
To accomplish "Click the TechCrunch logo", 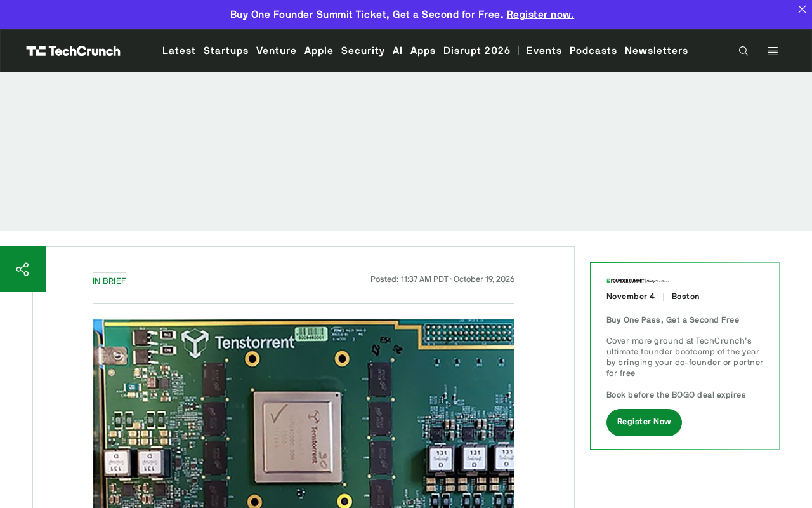I will tap(73, 51).
